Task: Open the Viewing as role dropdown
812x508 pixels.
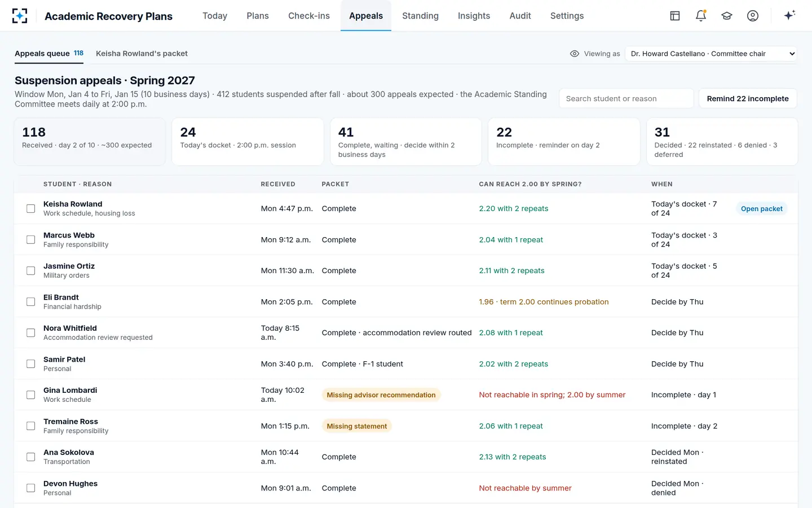Action: click(711, 54)
